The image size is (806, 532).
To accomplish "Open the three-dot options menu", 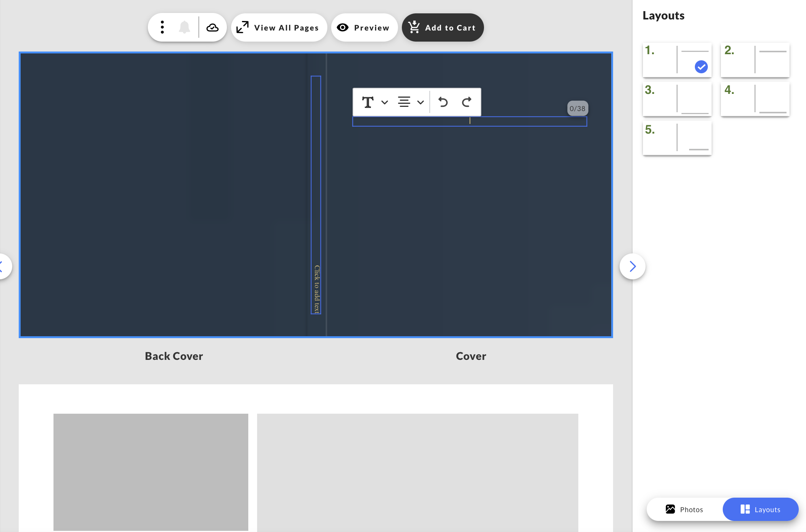I will (x=162, y=27).
